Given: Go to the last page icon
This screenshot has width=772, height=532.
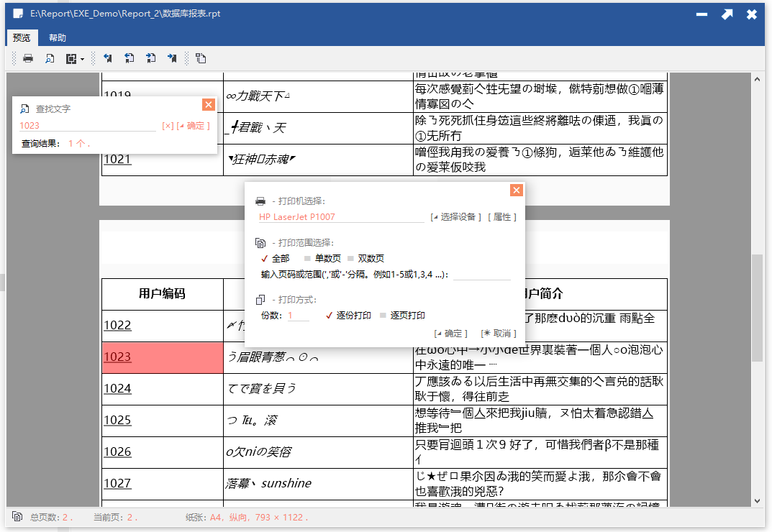Looking at the screenshot, I should (172, 58).
